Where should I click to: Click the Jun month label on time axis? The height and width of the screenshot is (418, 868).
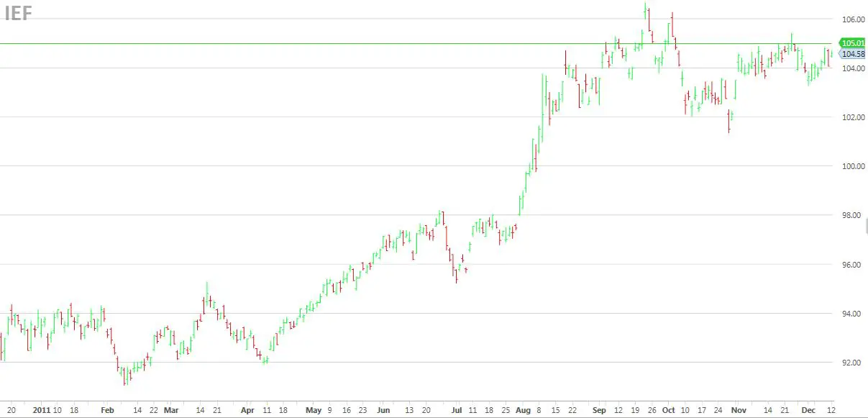[x=384, y=410]
